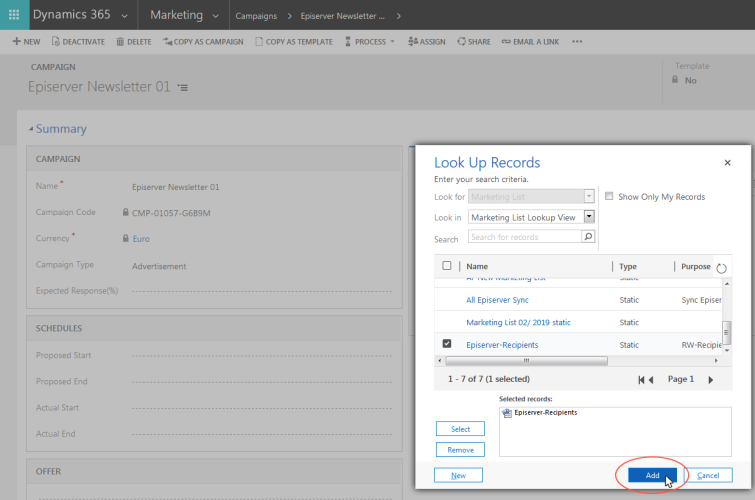
Task: Click ASSIGN command
Action: [427, 41]
